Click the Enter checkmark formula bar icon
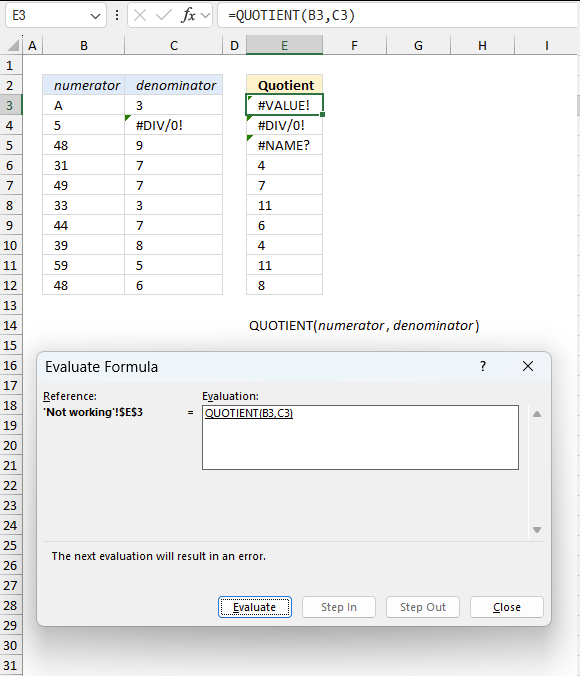Viewport: 580px width, 676px height. (x=163, y=16)
